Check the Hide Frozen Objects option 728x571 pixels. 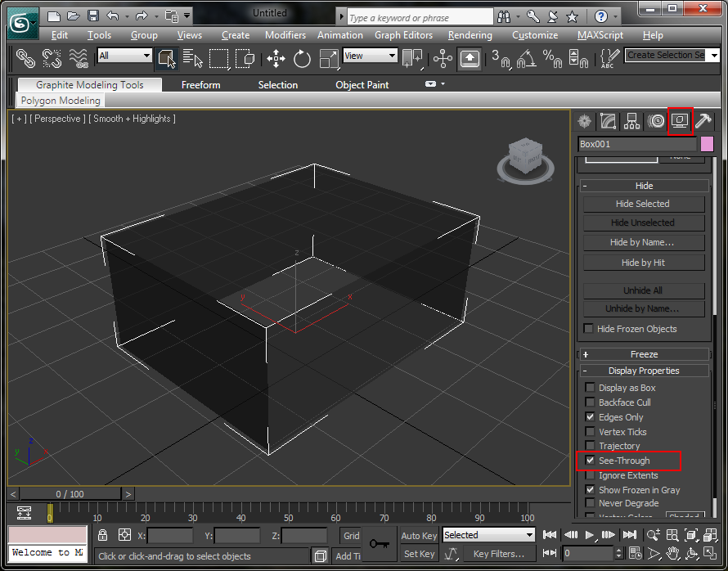point(588,329)
